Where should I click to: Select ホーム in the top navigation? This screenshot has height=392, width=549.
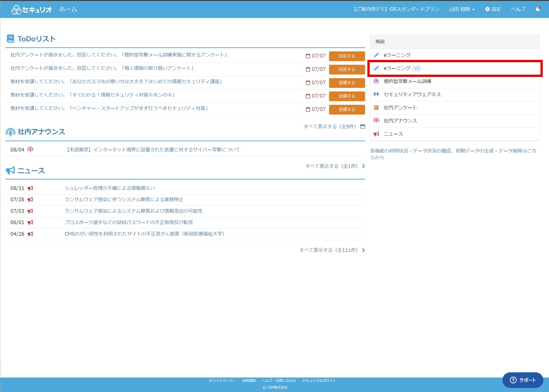click(68, 9)
